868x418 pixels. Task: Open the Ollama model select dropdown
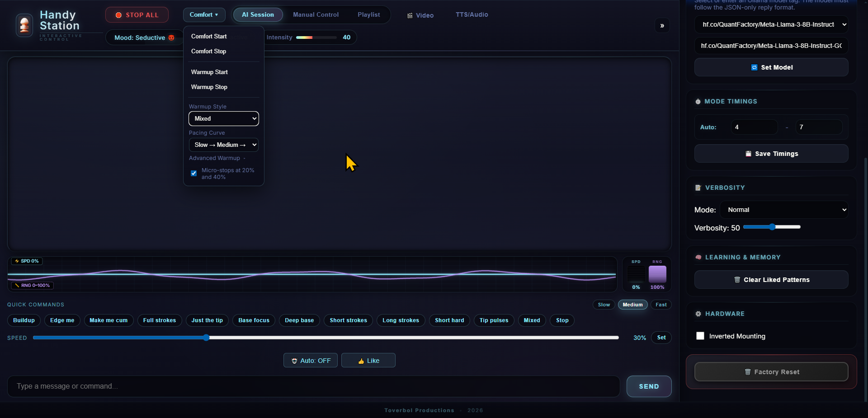[771, 24]
